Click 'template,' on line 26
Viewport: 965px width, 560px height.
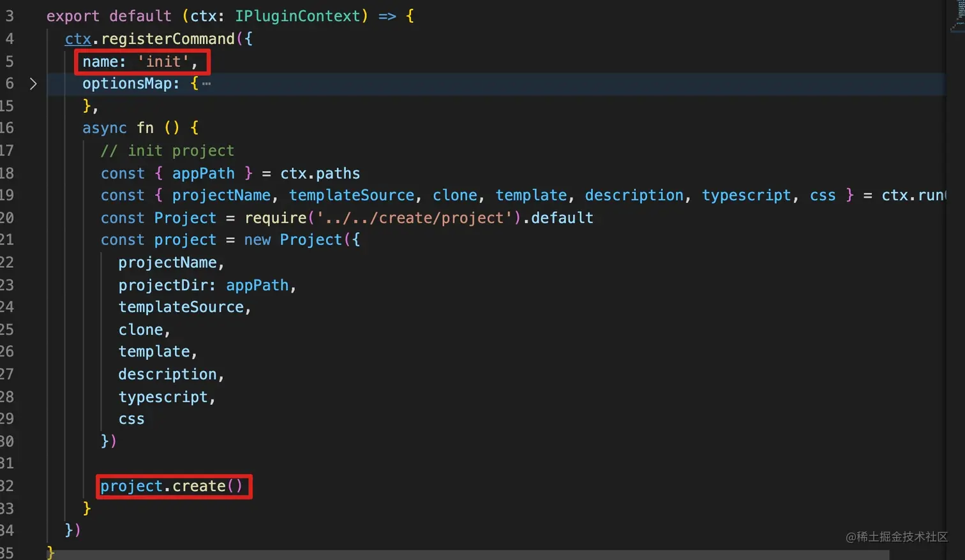pyautogui.click(x=158, y=351)
